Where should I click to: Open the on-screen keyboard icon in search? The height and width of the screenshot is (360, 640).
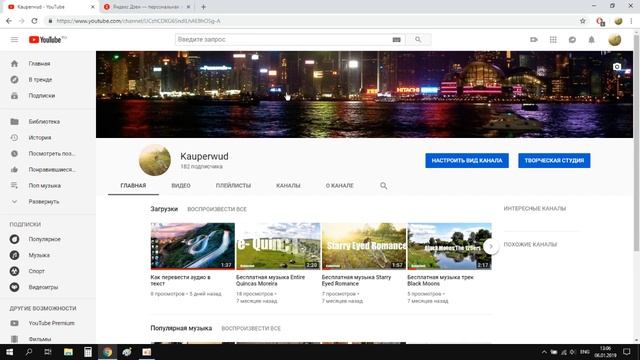point(396,40)
